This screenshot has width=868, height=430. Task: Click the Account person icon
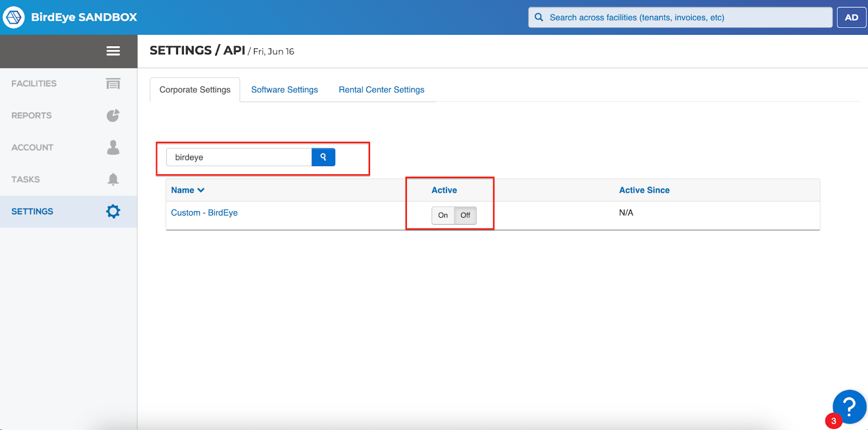point(113,147)
